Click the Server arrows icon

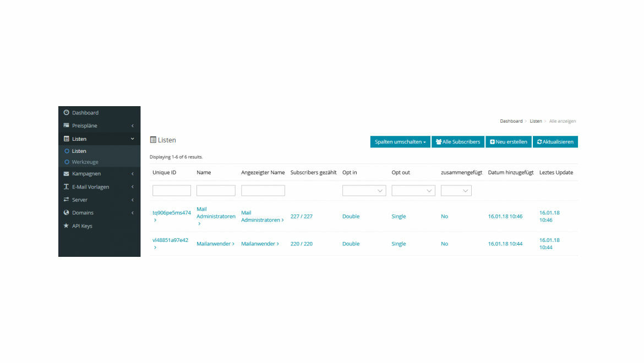point(66,199)
